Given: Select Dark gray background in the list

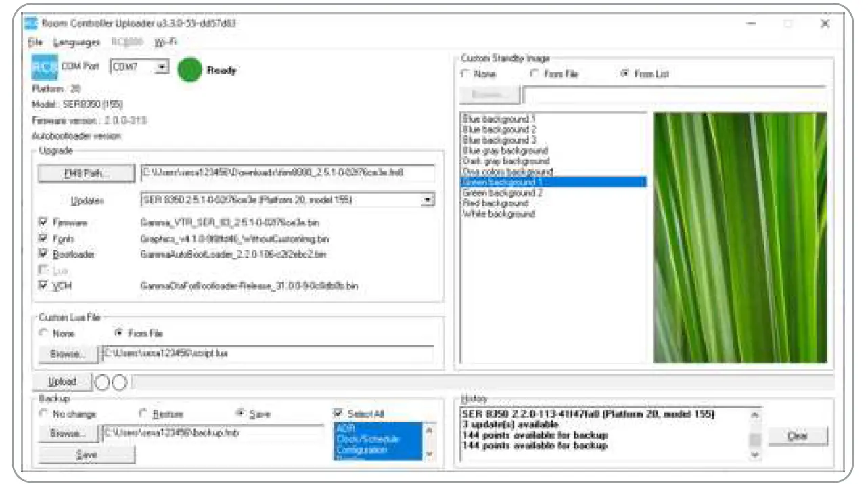Looking at the screenshot, I should 553,161.
